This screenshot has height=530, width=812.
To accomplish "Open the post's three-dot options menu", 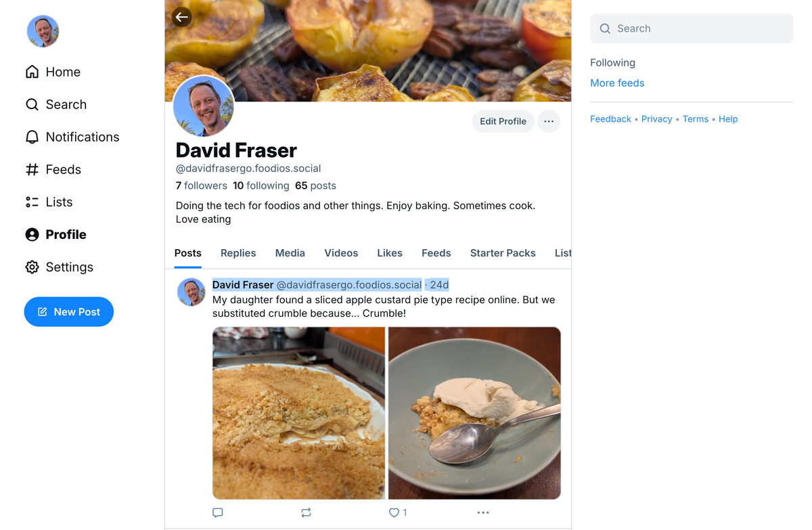I will [482, 512].
